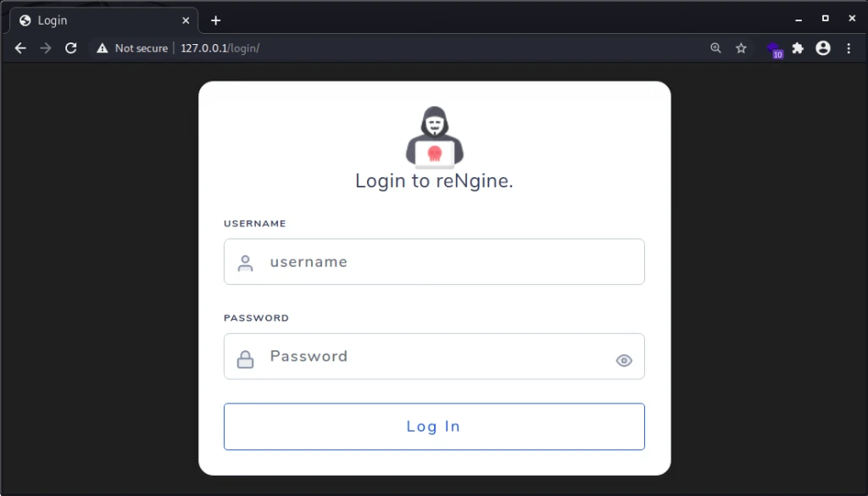Click the user icon in username field

245,263
